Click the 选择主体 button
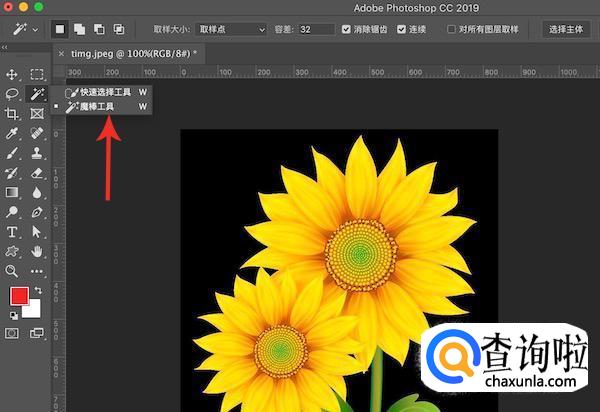The image size is (600, 412). (x=566, y=29)
